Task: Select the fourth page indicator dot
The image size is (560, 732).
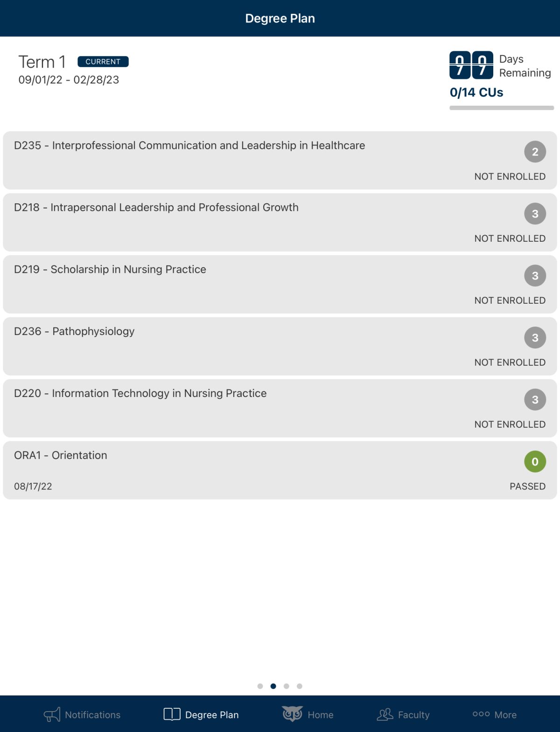Action: [299, 686]
